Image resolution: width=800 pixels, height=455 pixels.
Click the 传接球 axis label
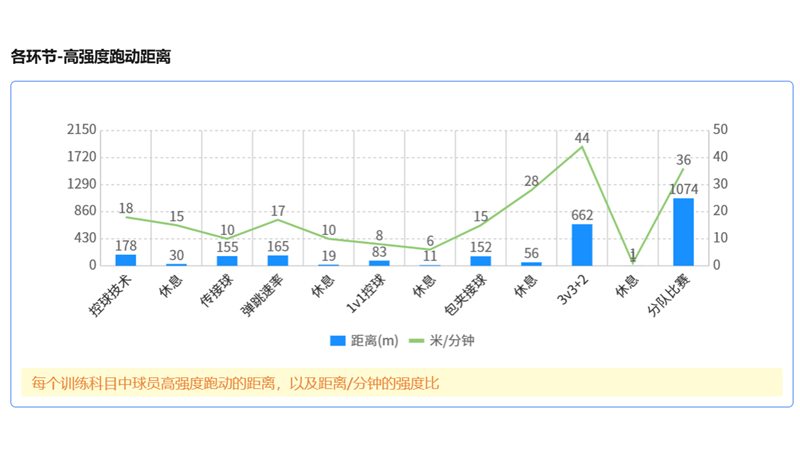pyautogui.click(x=217, y=290)
